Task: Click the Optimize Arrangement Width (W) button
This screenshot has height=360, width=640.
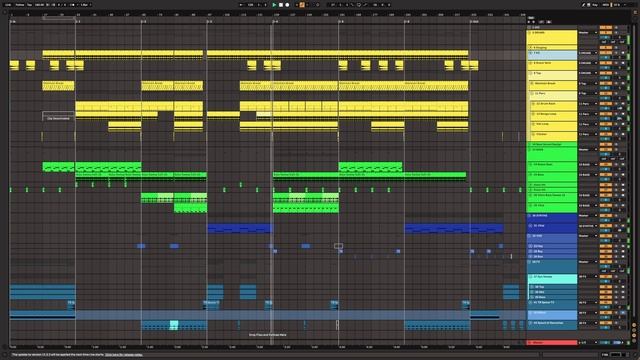Action: pyautogui.click(x=549, y=22)
